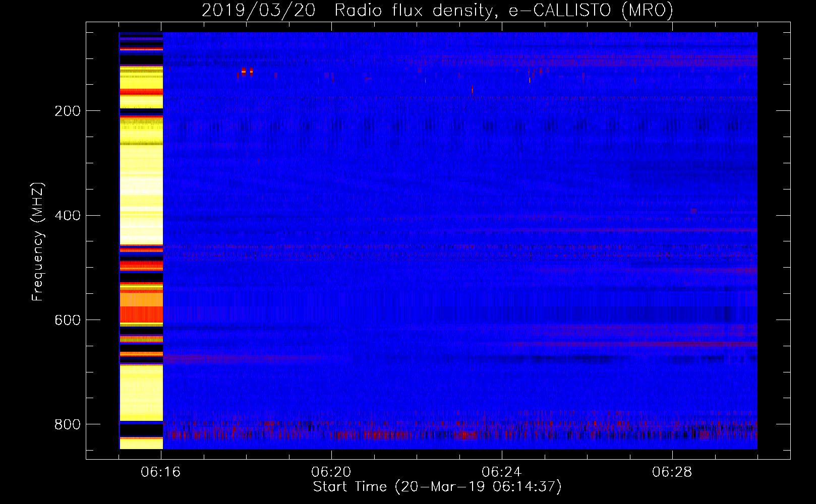Screen dimensions: 816x504
Task: Click the '06:20' time tick label
Action: tap(331, 472)
